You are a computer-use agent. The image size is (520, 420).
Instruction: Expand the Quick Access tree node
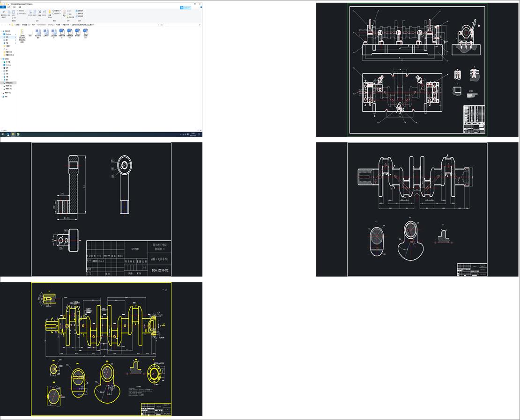[1, 31]
